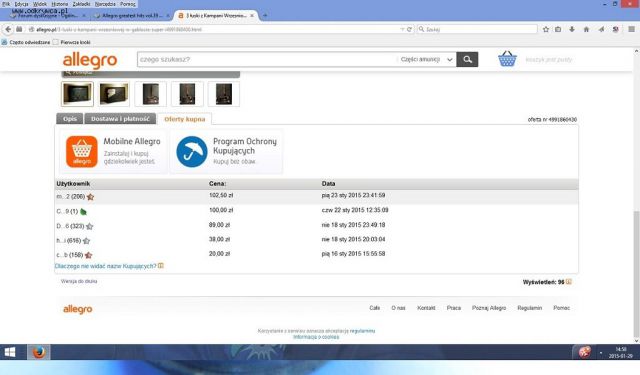Click 'Dlaczego nie widać nazw Kupujących?' link
640x375 pixels.
tap(106, 266)
